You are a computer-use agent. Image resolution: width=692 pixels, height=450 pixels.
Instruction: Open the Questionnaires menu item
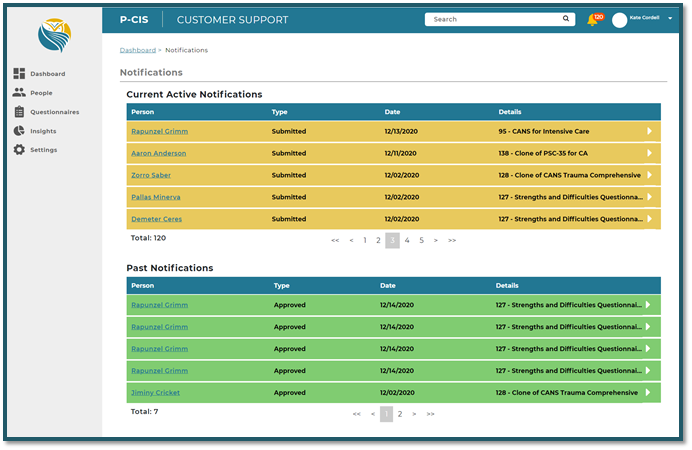coord(54,112)
